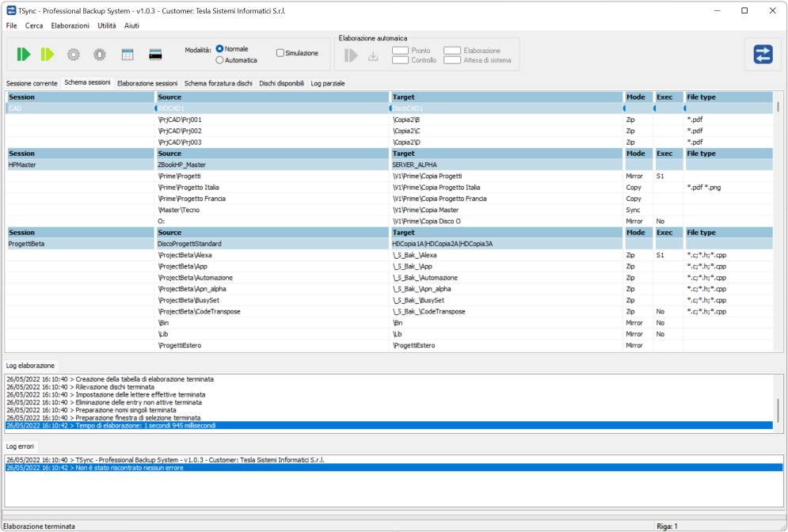Click target cell \V1\Prime\Copia Disco O
Image resolution: width=788 pixels, height=532 pixels.
pos(507,221)
